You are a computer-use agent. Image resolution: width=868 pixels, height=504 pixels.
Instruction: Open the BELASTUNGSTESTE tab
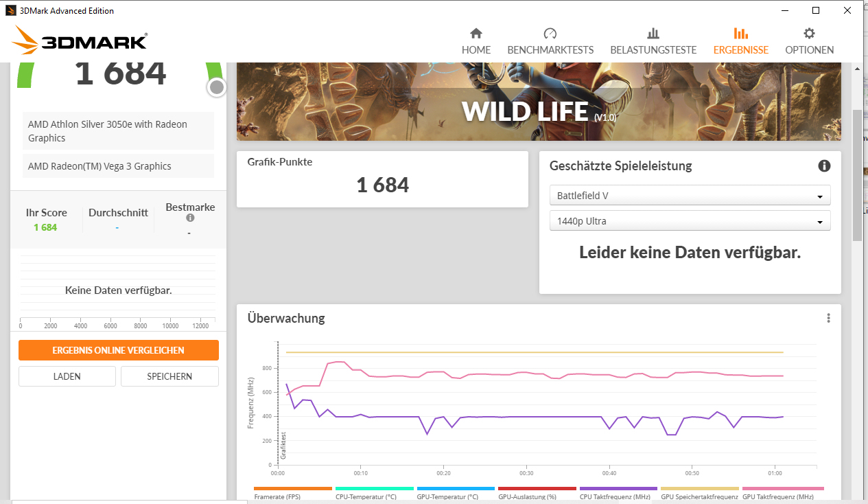653,41
